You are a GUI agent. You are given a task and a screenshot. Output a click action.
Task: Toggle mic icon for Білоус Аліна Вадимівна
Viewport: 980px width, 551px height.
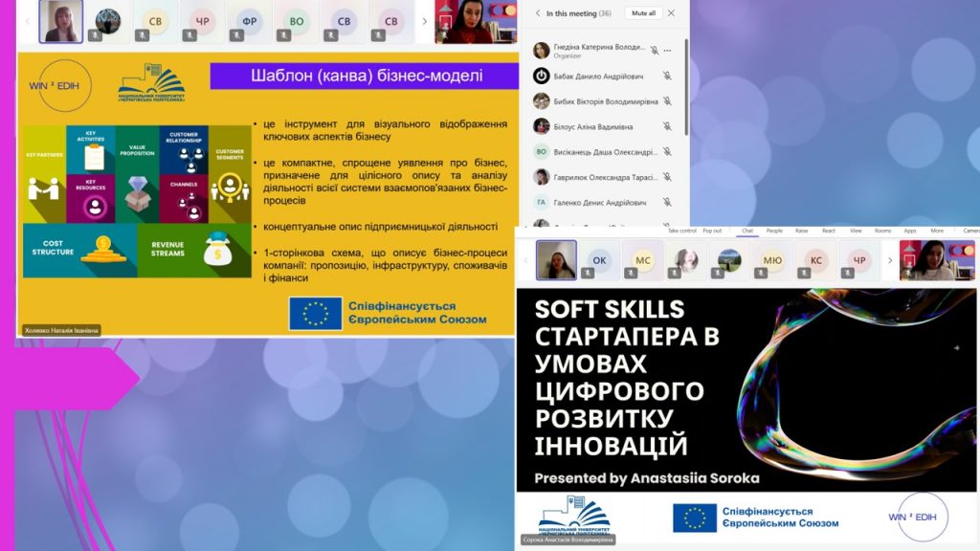[667, 126]
